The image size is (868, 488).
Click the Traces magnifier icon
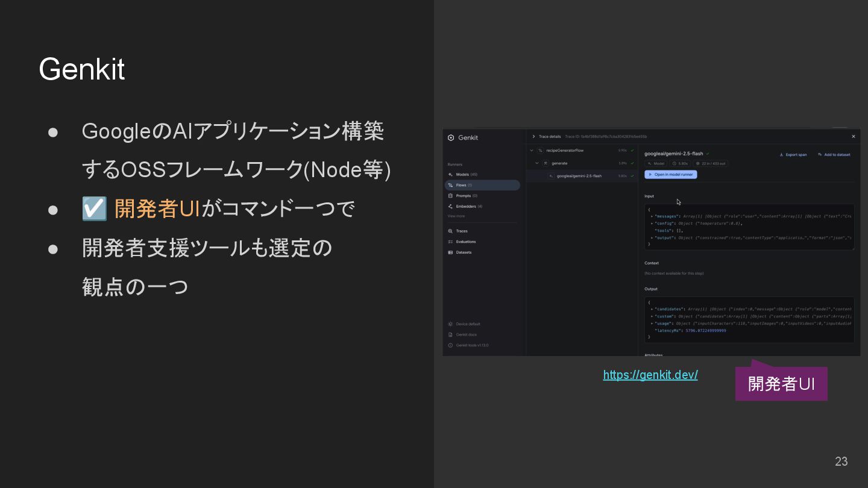click(450, 231)
